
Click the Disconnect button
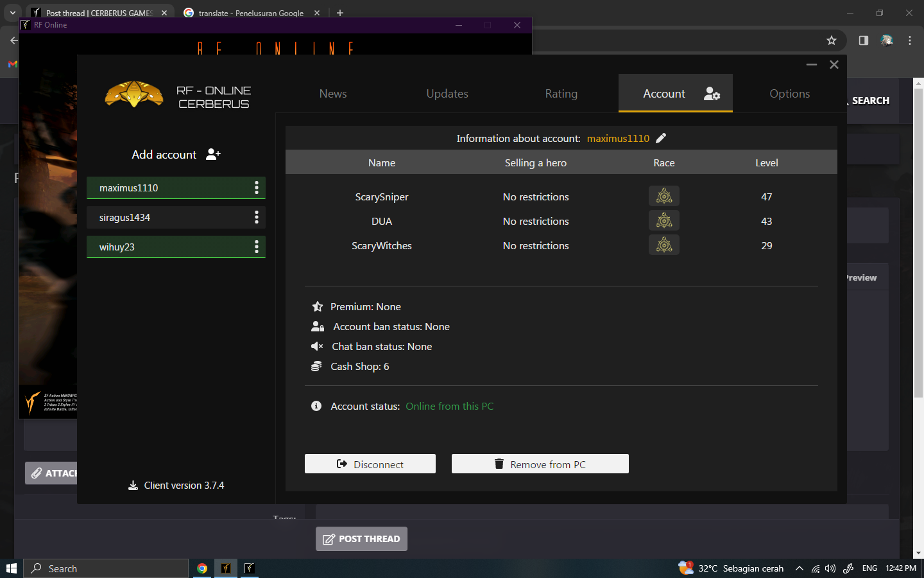point(370,464)
